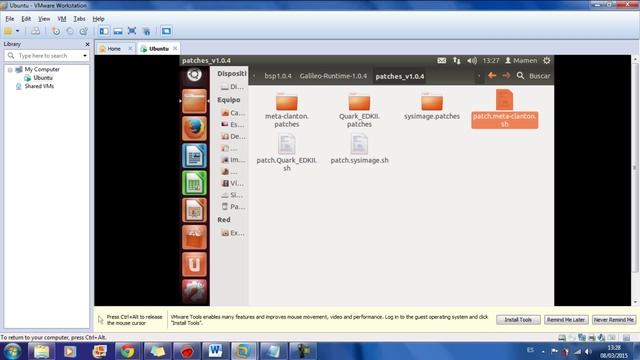The height and width of the screenshot is (360, 640).
Task: Select the patch.sysimage.sh file
Action: tap(359, 150)
